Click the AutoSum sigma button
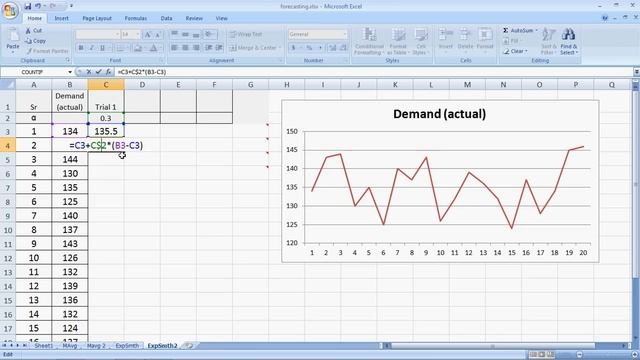This screenshot has height=360, width=640. pyautogui.click(x=519, y=31)
